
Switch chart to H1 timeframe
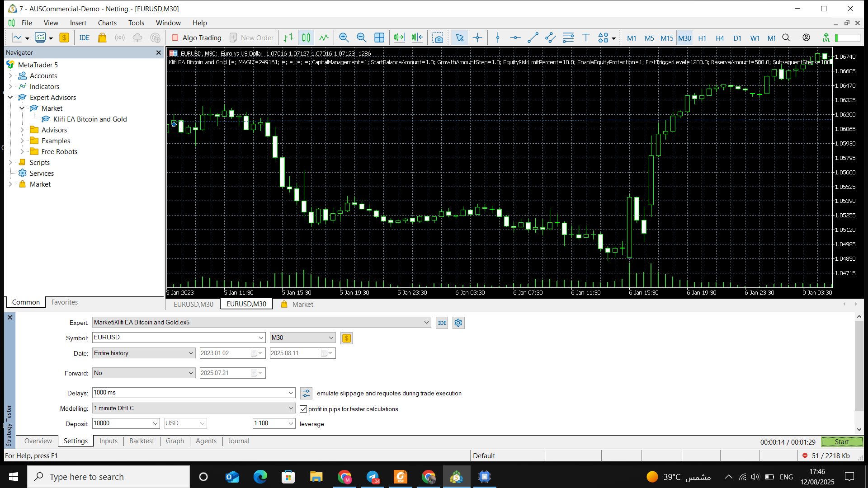point(702,38)
